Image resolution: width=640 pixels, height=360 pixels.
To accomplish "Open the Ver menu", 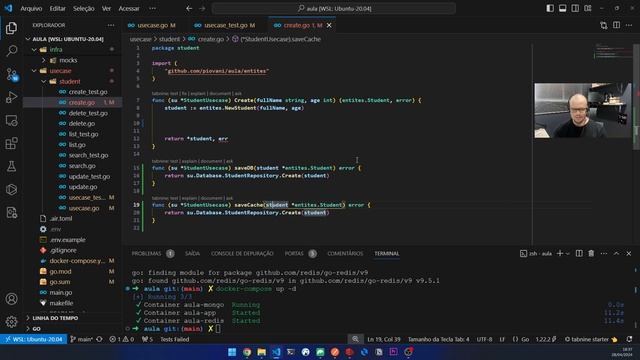I will click(107, 8).
